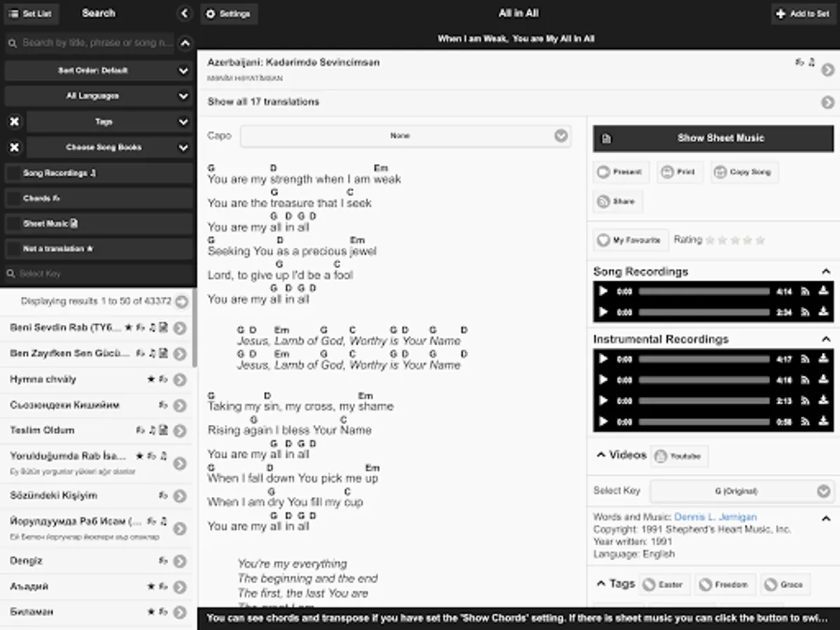Click the Copy Song button

pos(744,172)
